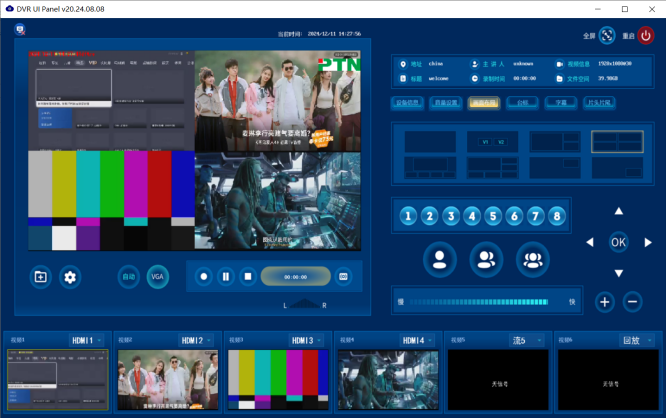Viewport: 666px width, 418px height.
Task: Select the six-window mixed layout
Action: (x=493, y=167)
